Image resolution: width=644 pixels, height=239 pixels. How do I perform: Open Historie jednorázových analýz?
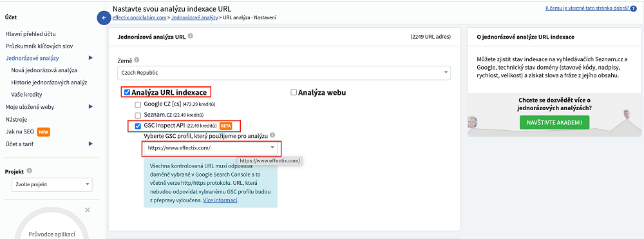point(50,82)
